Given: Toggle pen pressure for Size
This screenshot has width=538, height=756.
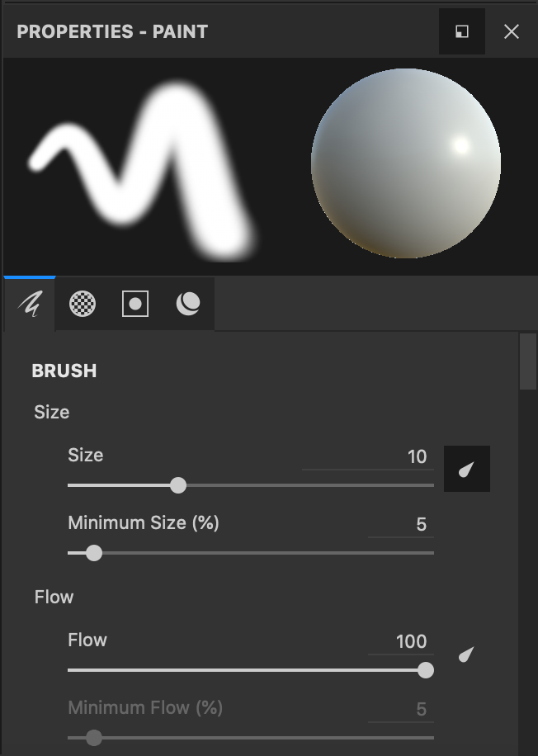Looking at the screenshot, I should pos(467,470).
